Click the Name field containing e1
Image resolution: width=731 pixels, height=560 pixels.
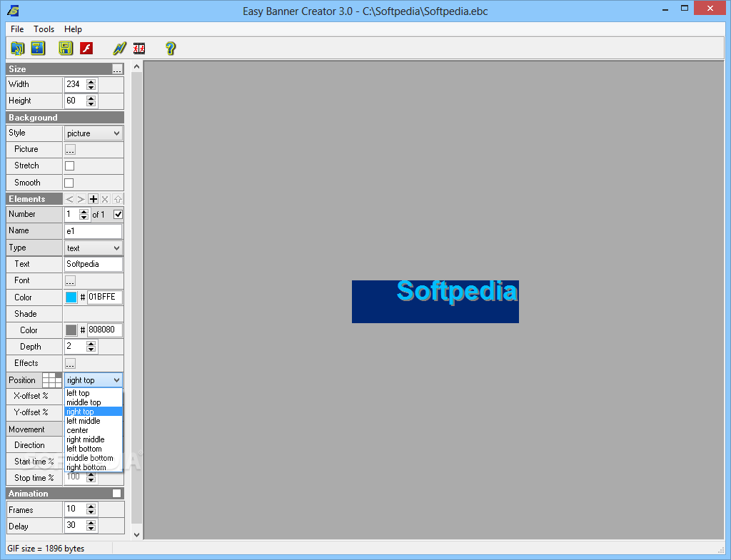[x=94, y=232]
